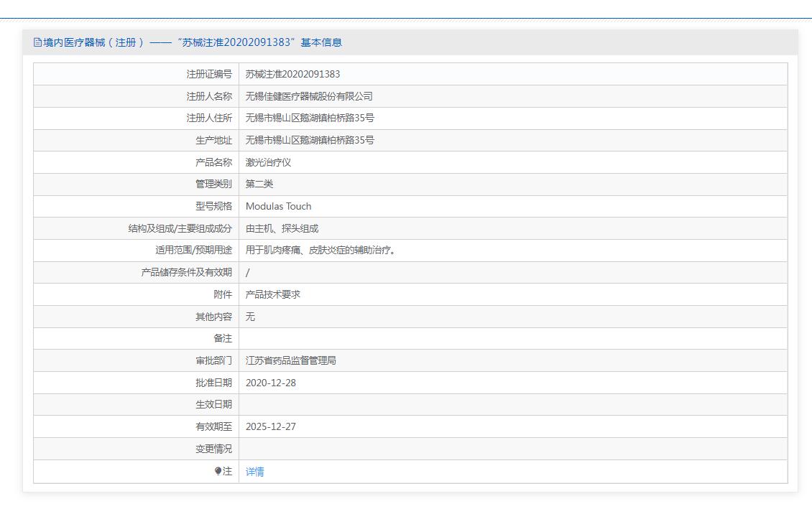Select address value in 注册人住所 row

pos(309,118)
